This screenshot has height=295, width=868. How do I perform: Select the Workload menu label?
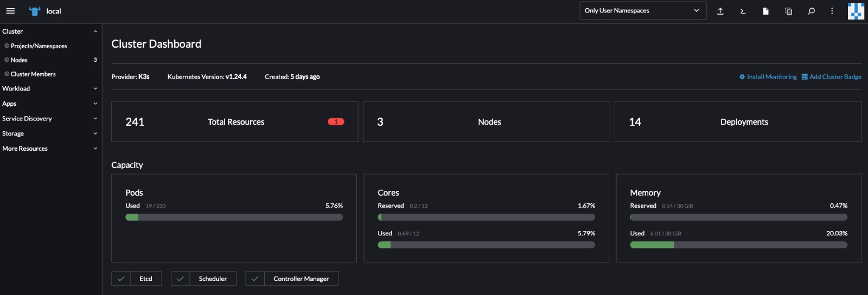[x=16, y=89]
